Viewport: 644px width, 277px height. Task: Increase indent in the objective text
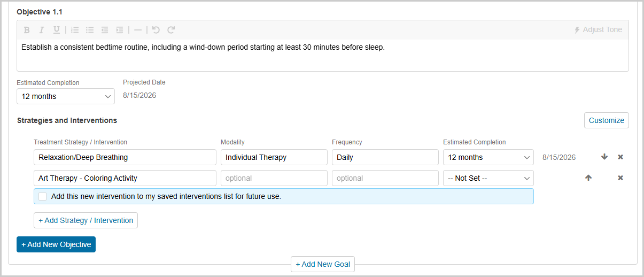click(120, 30)
